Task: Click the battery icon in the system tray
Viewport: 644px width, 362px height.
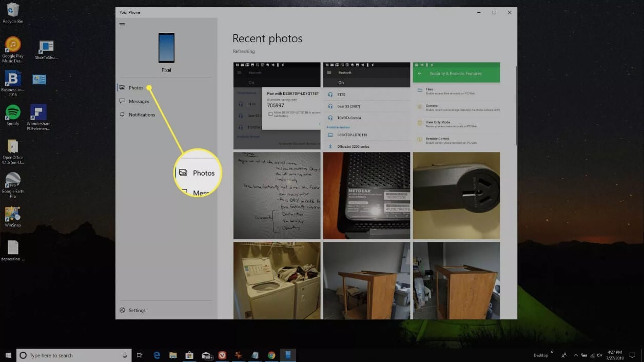Action: pyautogui.click(x=584, y=355)
